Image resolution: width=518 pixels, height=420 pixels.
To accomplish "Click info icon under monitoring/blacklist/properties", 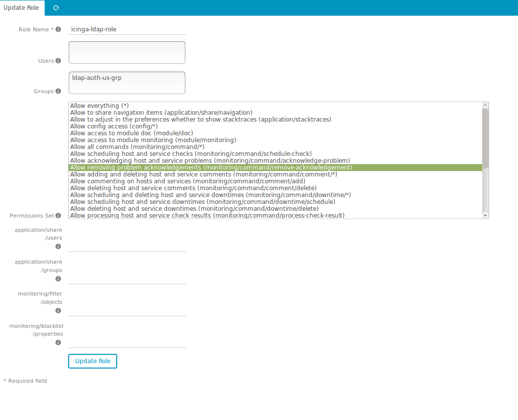I will [x=58, y=343].
